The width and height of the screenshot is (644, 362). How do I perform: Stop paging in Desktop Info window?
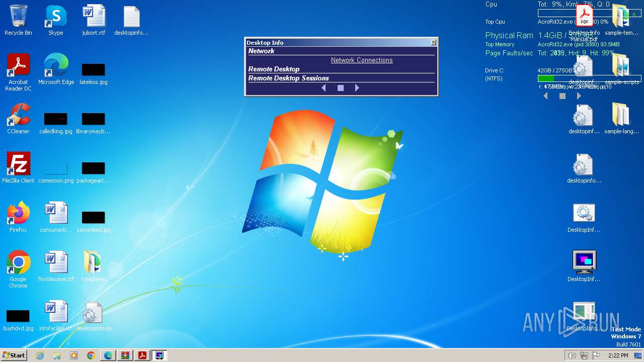[341, 88]
